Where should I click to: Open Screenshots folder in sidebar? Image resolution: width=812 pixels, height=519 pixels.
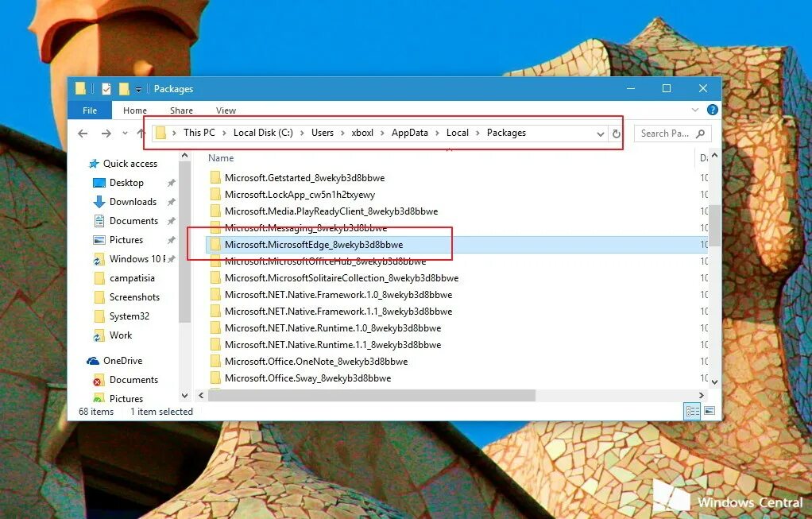(x=134, y=297)
